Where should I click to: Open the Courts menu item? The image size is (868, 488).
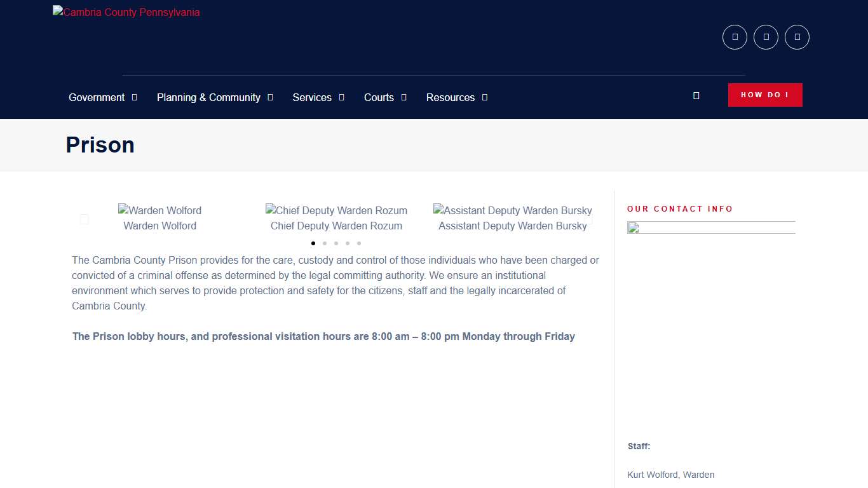click(x=379, y=97)
